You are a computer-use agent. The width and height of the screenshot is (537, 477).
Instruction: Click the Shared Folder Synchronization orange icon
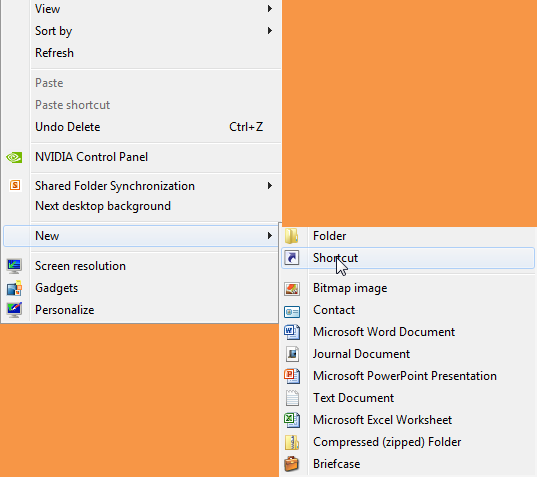click(15, 186)
